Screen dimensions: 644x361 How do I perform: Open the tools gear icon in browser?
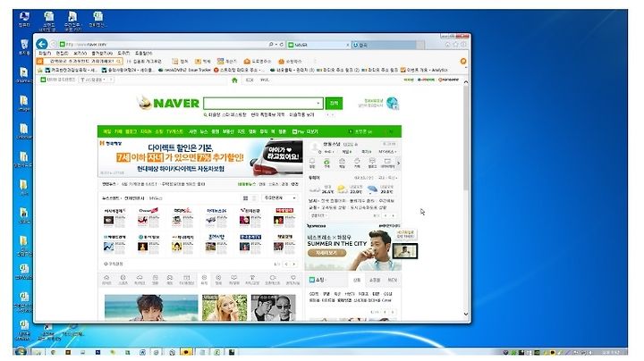(x=463, y=45)
